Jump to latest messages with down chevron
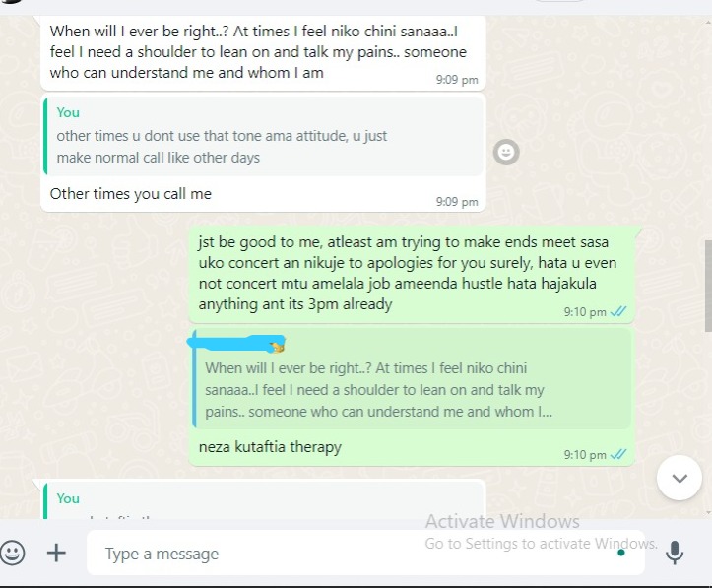 click(x=680, y=478)
